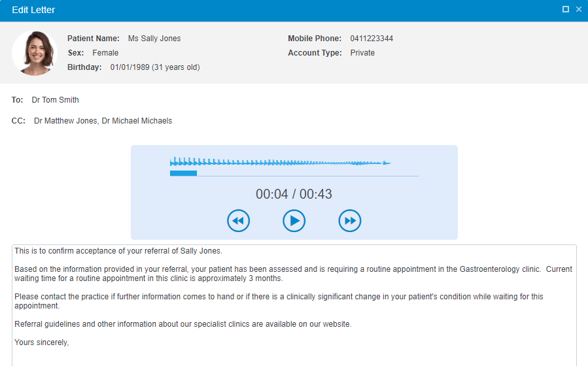This screenshot has height=366, width=588.
Task: Rewind the dictation audio
Action: [238, 221]
